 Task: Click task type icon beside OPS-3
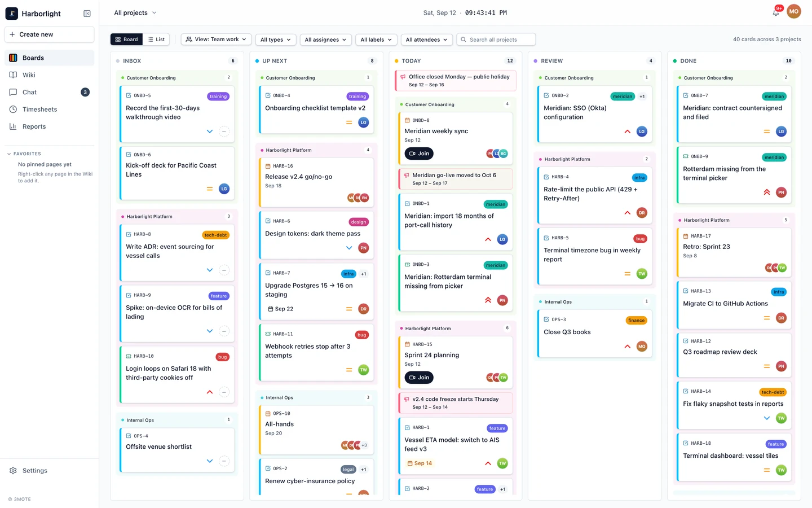546,319
